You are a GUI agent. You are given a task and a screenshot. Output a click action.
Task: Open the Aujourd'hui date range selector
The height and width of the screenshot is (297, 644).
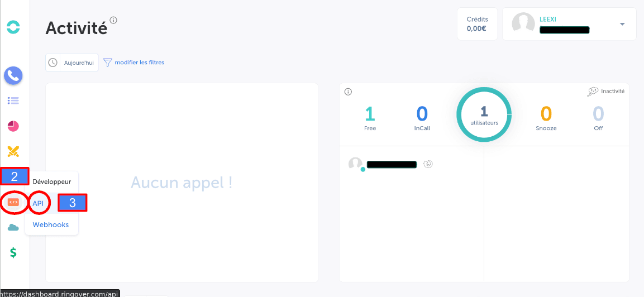tap(72, 63)
